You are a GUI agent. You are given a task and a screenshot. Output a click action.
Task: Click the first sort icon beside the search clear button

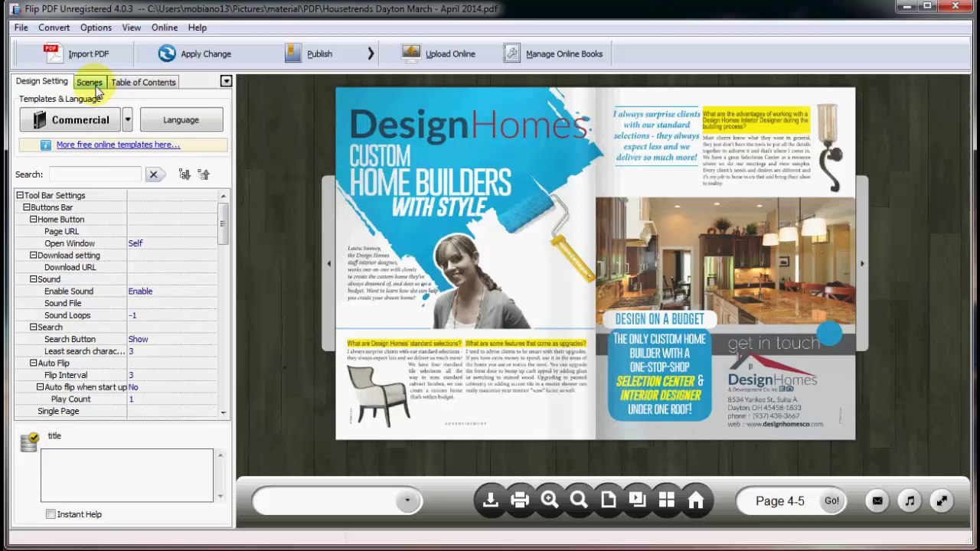(x=185, y=174)
